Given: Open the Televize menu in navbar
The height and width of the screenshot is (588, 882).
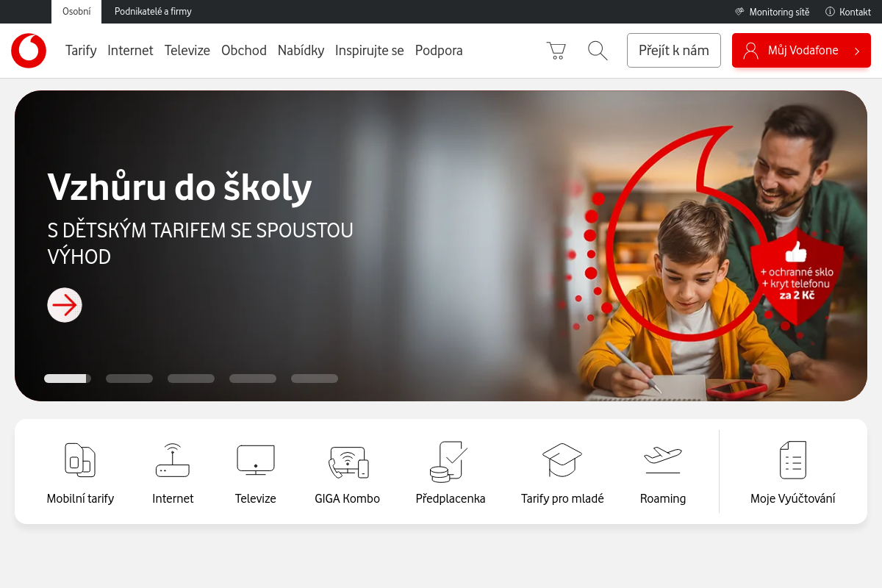Looking at the screenshot, I should (187, 51).
